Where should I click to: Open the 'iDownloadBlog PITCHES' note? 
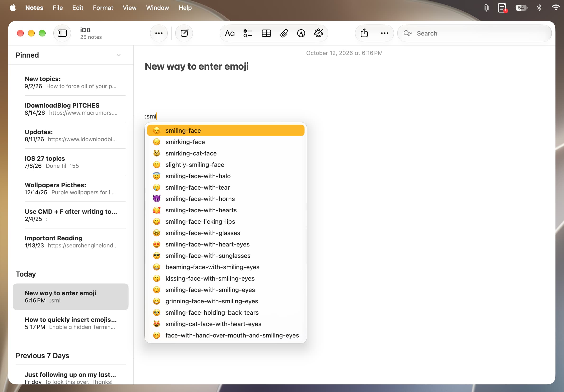(x=70, y=109)
